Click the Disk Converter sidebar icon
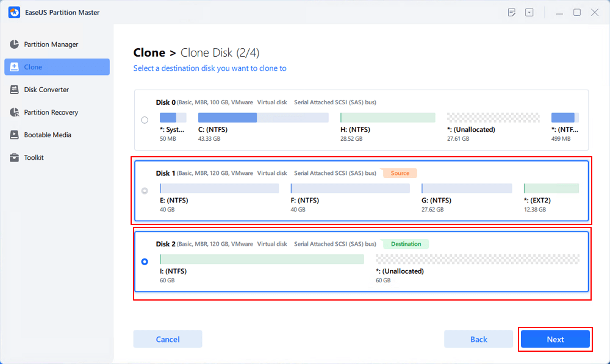610x364 pixels. (14, 90)
